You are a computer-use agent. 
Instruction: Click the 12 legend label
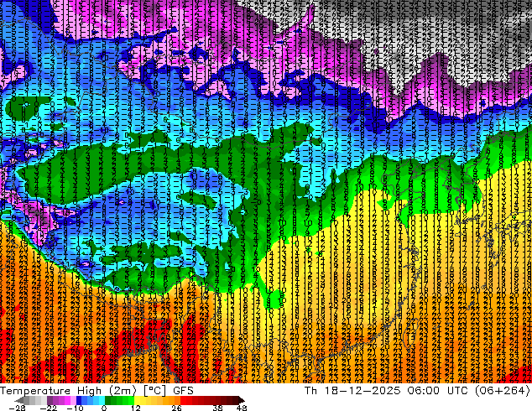click(x=136, y=408)
